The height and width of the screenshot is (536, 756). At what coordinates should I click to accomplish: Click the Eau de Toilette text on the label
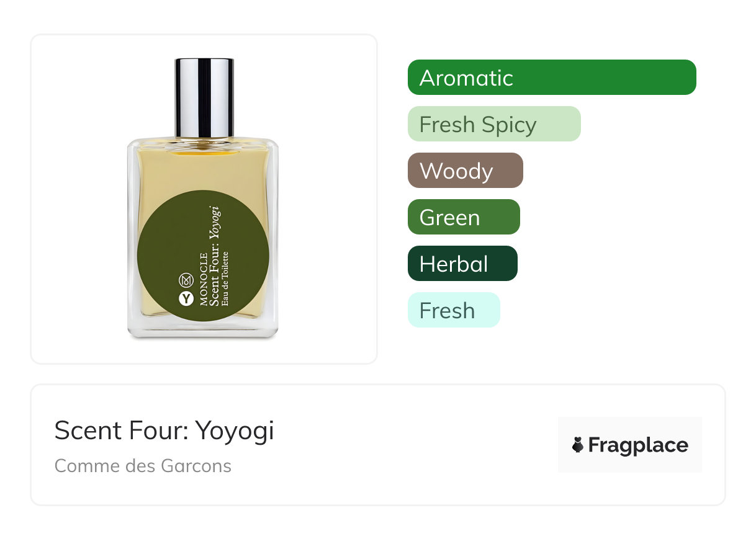tap(225, 279)
